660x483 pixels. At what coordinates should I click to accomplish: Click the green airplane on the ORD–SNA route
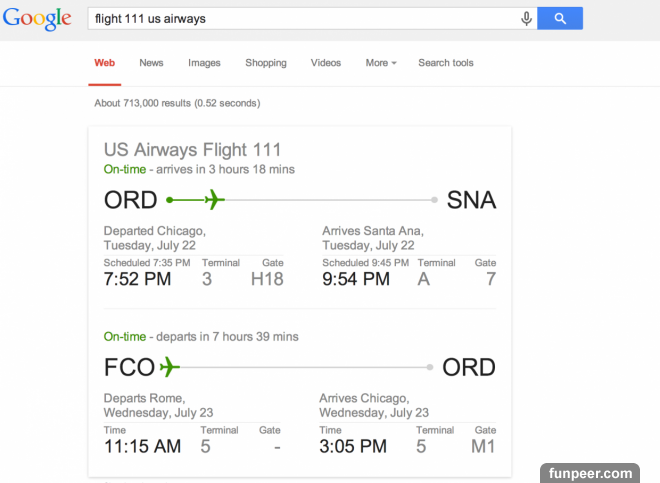(213, 200)
